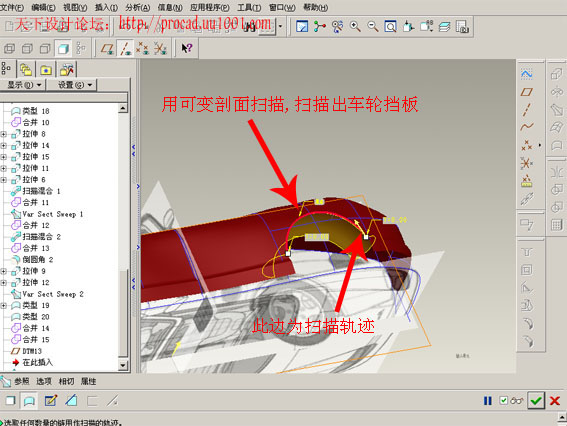Select the shaded display mode icon
Image resolution: width=567 pixels, height=426 pixels.
click(63, 48)
